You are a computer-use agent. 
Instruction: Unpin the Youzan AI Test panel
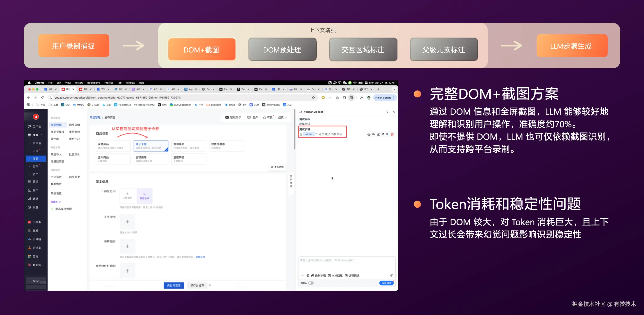[387, 112]
